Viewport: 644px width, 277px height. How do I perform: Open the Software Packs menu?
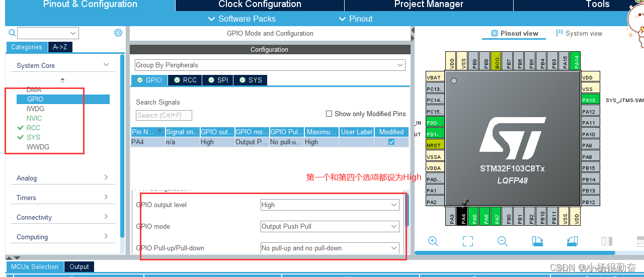242,19
